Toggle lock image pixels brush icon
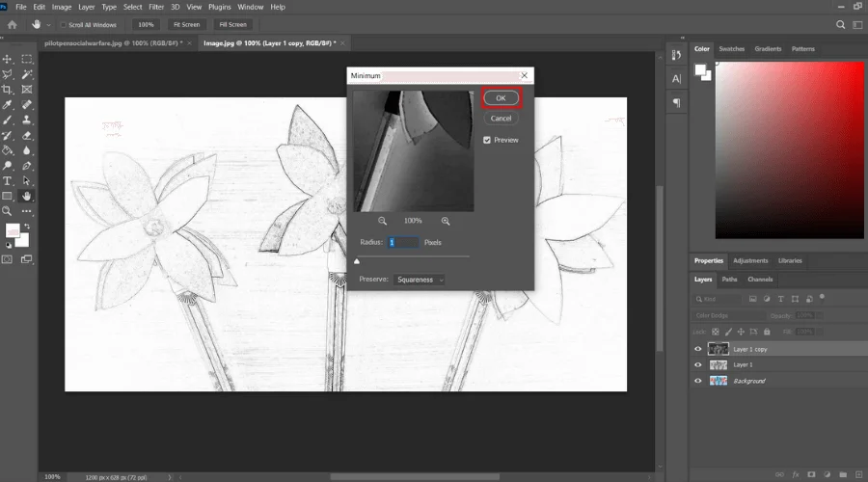Screen dimensions: 868x482 click(728, 332)
